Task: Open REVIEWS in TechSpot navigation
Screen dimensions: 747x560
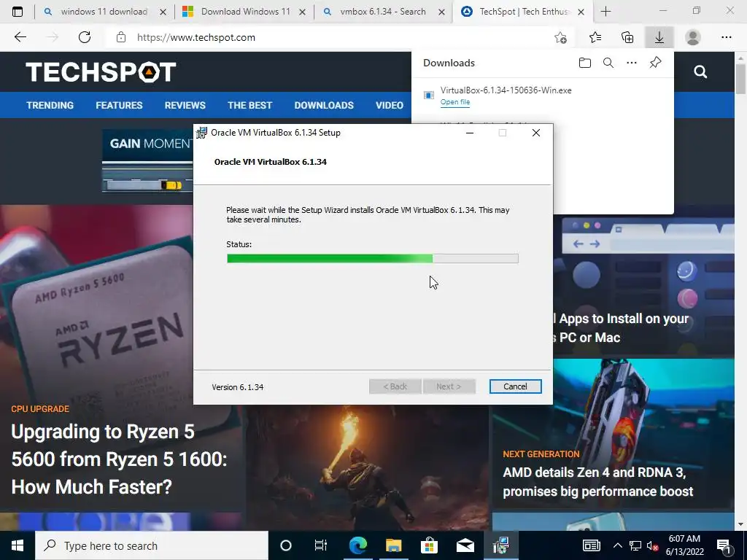Action: pos(185,105)
